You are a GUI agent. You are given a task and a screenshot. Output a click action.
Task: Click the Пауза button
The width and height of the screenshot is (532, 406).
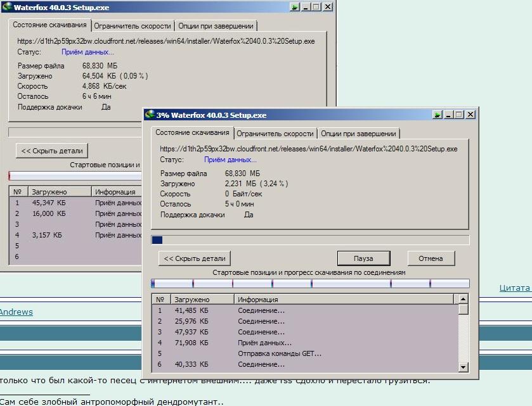(363, 258)
